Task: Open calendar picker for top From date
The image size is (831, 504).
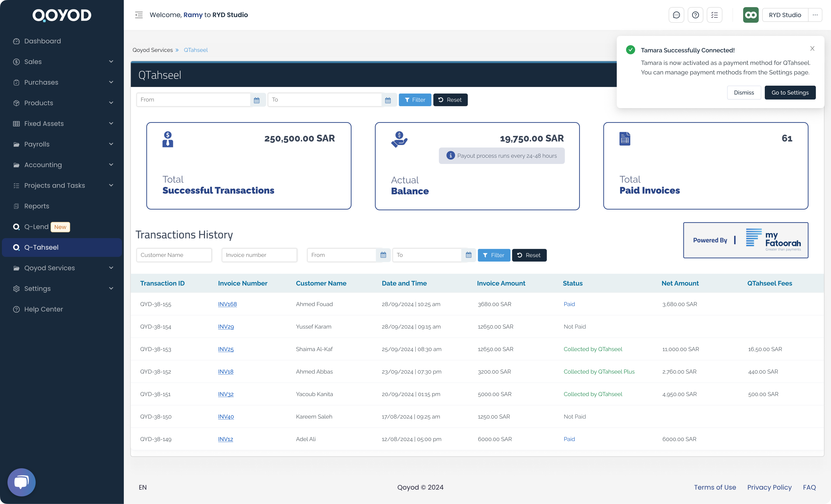Action: click(x=257, y=100)
